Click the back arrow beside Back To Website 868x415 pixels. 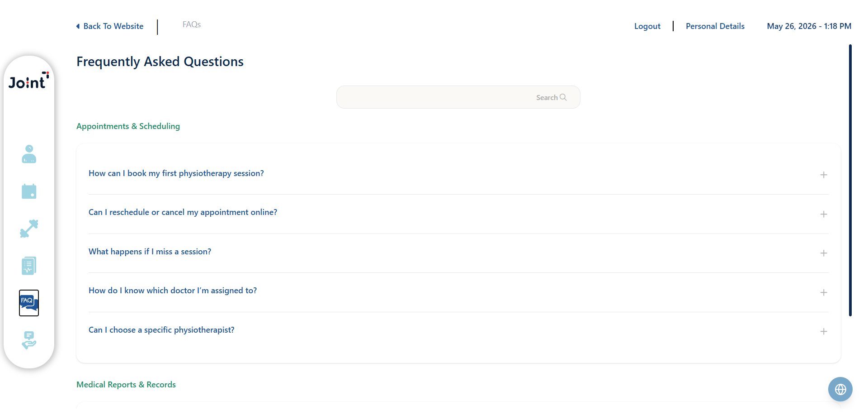[78, 26]
